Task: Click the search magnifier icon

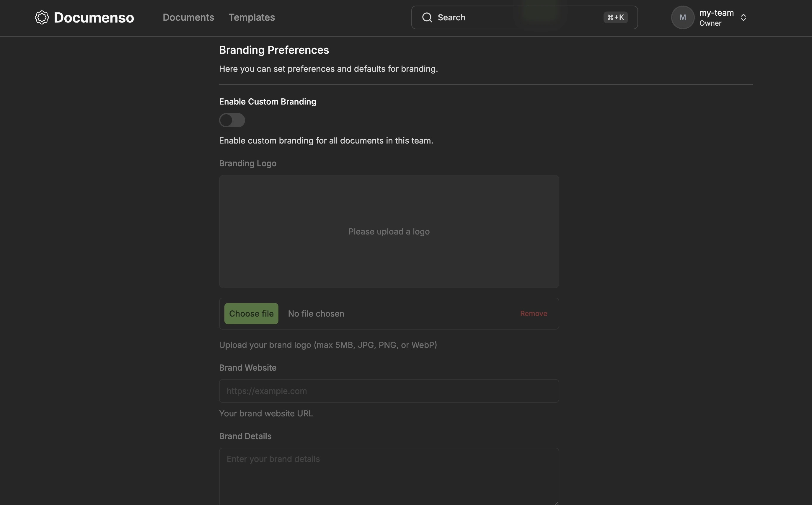Action: [427, 17]
